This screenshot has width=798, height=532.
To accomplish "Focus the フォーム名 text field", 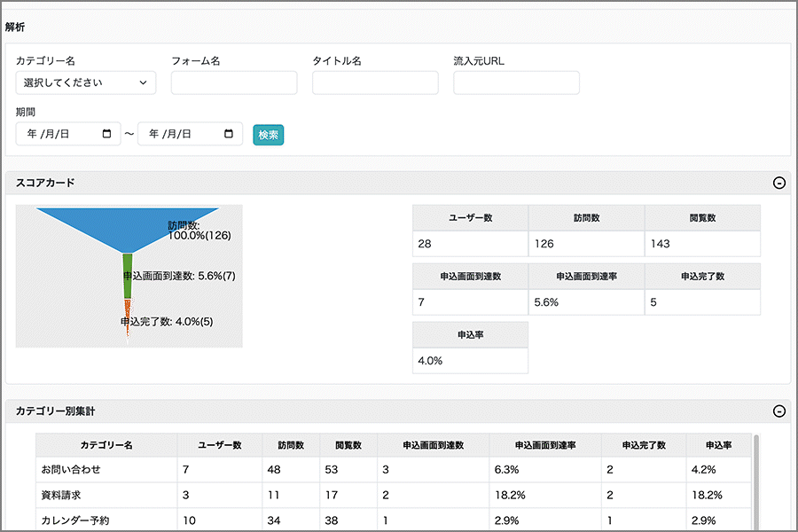I will click(234, 82).
